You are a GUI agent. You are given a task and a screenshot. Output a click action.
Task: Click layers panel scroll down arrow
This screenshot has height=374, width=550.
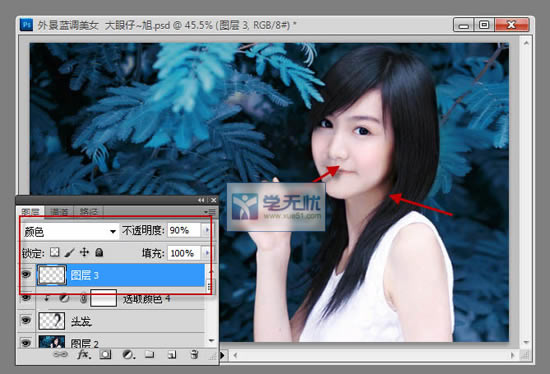pos(211,341)
